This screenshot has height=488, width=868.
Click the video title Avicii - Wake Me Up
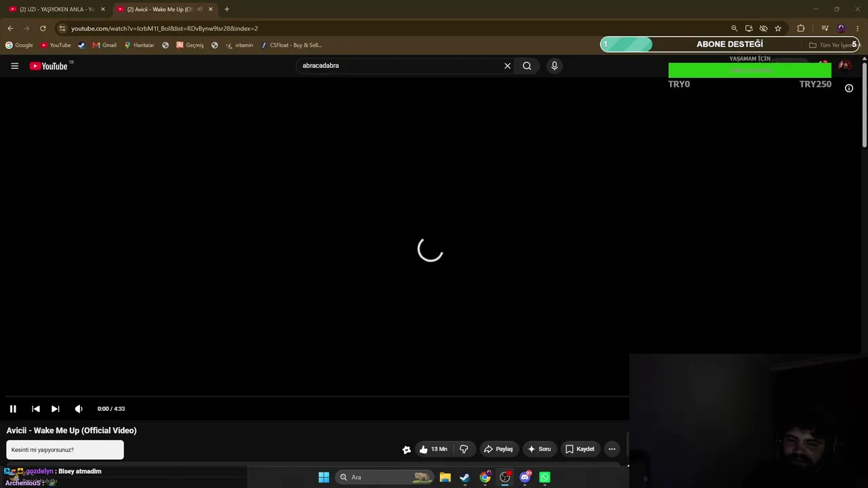coord(72,430)
